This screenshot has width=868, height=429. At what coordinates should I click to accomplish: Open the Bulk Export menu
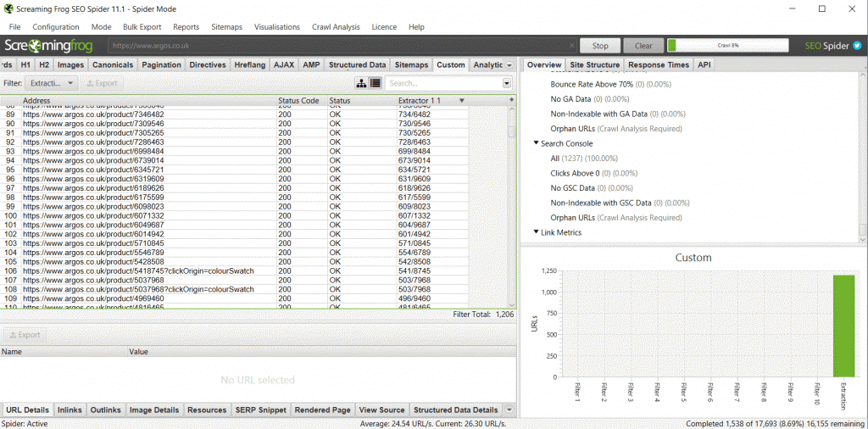(x=142, y=26)
